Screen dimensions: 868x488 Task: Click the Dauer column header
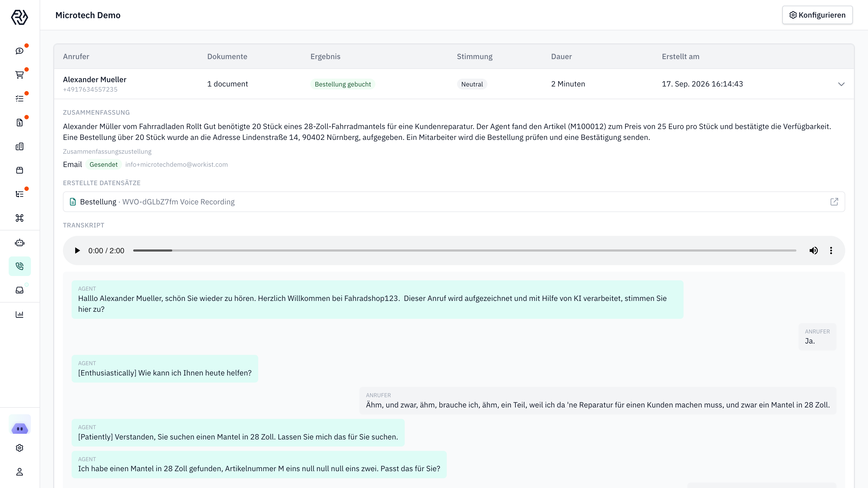561,57
